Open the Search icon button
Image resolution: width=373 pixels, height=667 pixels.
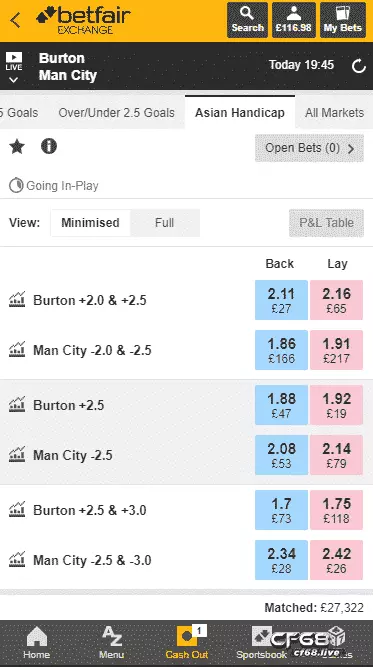(x=247, y=20)
